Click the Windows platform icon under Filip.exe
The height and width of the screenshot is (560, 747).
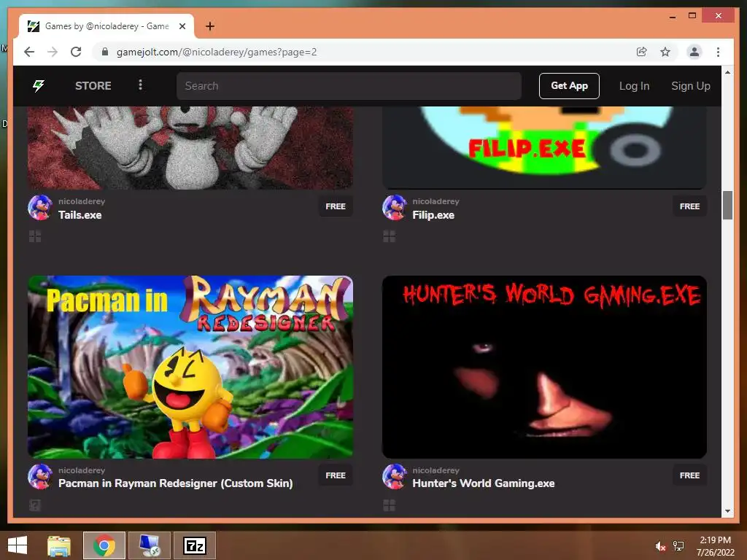point(390,236)
